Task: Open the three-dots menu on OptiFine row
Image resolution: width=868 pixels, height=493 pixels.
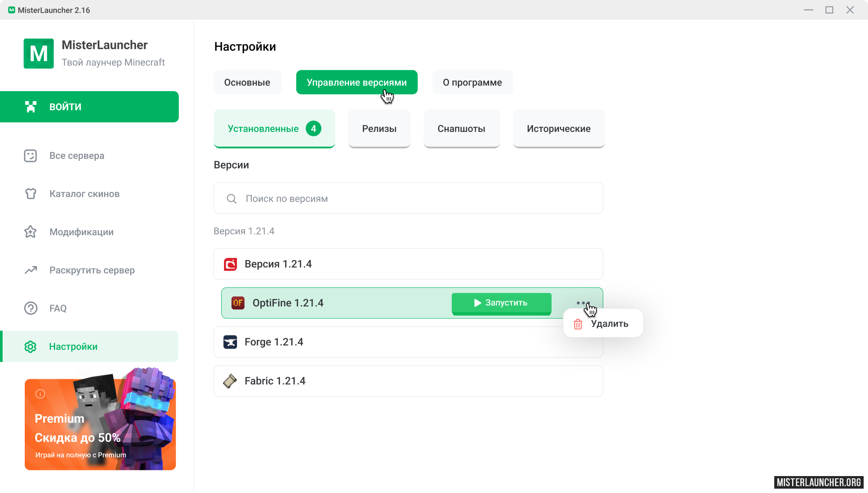Action: 583,303
